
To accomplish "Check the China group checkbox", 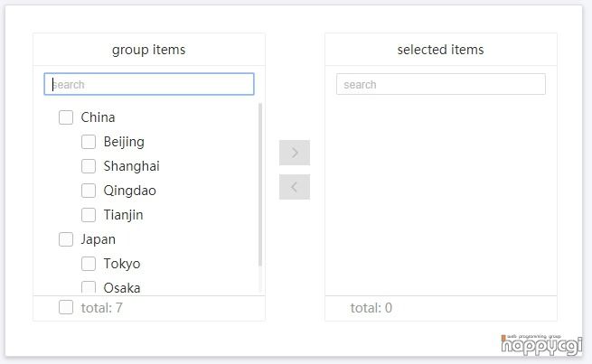I will click(x=66, y=117).
